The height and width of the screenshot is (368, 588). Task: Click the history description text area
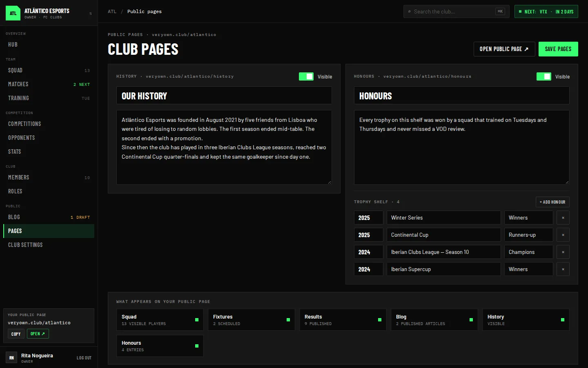click(x=224, y=148)
